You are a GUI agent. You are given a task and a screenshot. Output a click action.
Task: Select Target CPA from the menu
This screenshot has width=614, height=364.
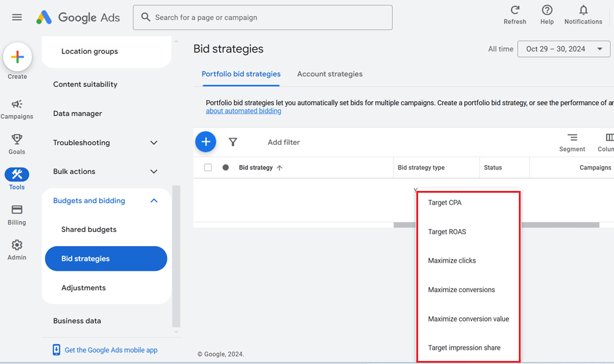445,203
